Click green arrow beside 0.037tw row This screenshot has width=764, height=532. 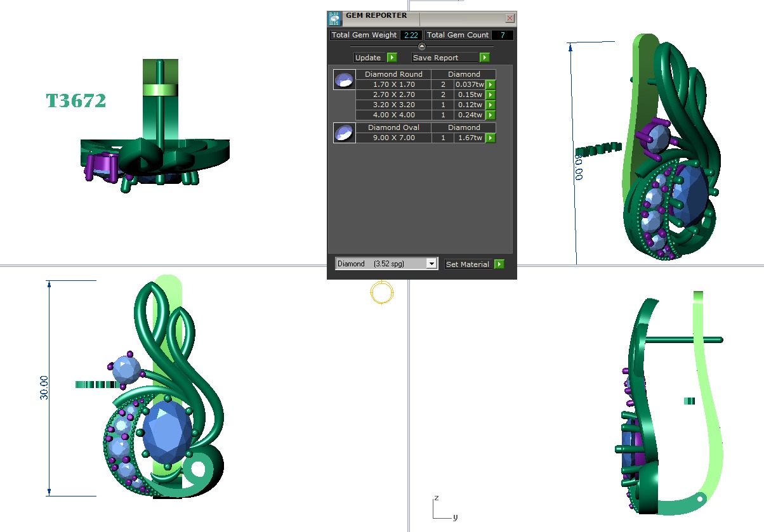(491, 84)
